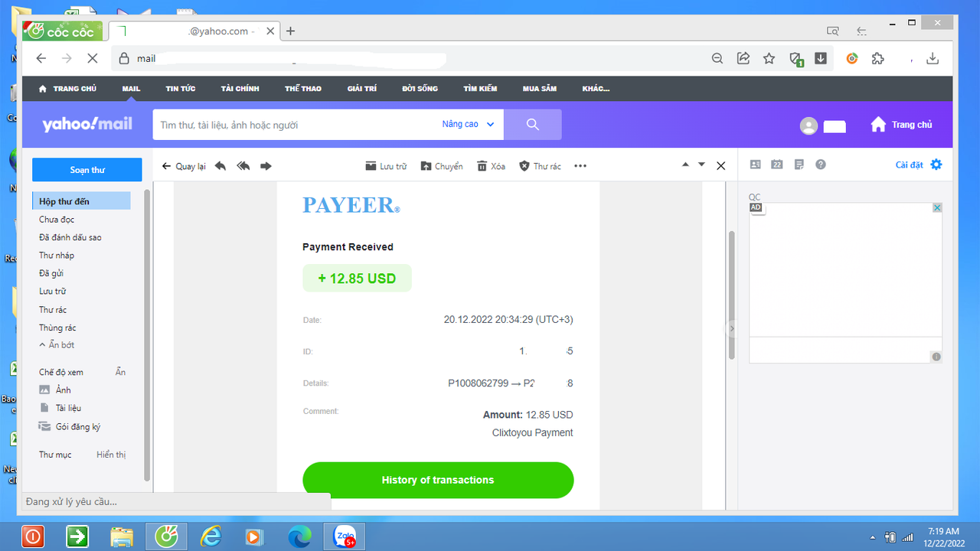The image size is (980, 551).
Task: Close the ad with the X
Action: coord(937,208)
